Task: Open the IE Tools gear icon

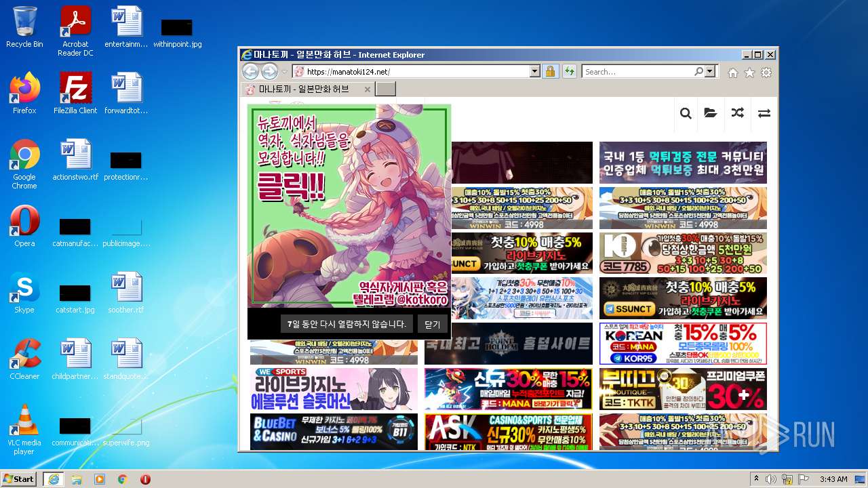Action: [x=766, y=73]
